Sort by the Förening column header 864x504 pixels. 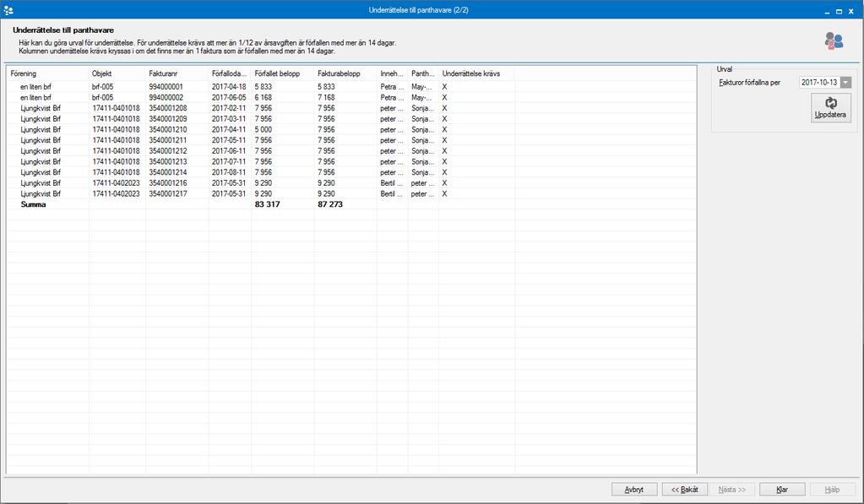(x=47, y=73)
